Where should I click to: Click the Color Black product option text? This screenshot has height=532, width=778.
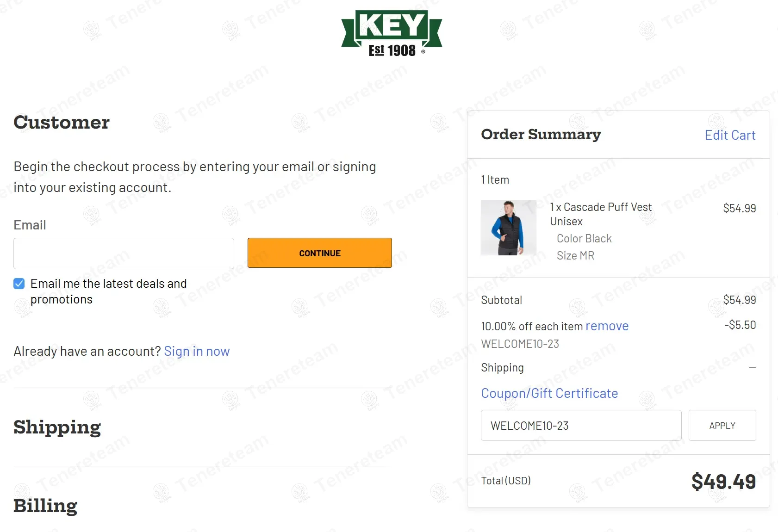[584, 239]
